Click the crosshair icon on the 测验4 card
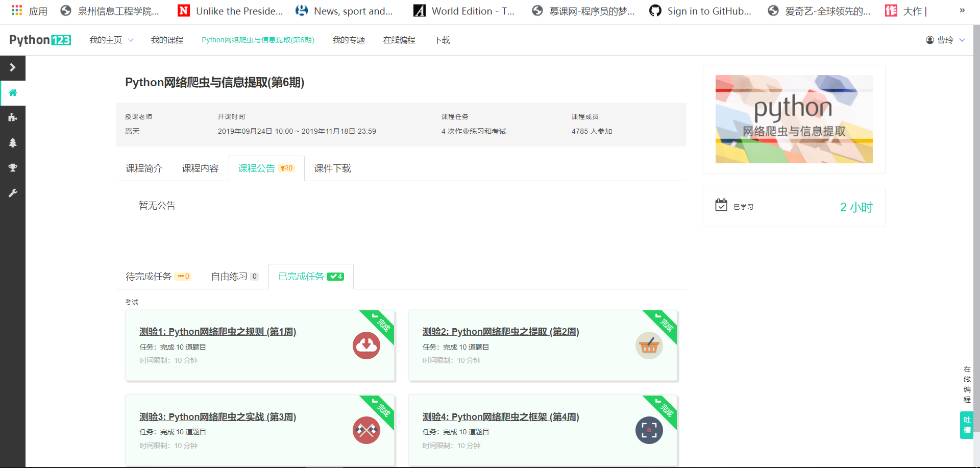The height and width of the screenshot is (468, 980). (x=649, y=430)
